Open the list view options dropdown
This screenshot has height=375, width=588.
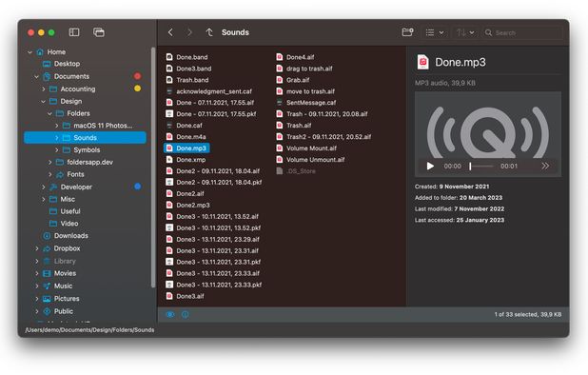tap(435, 32)
